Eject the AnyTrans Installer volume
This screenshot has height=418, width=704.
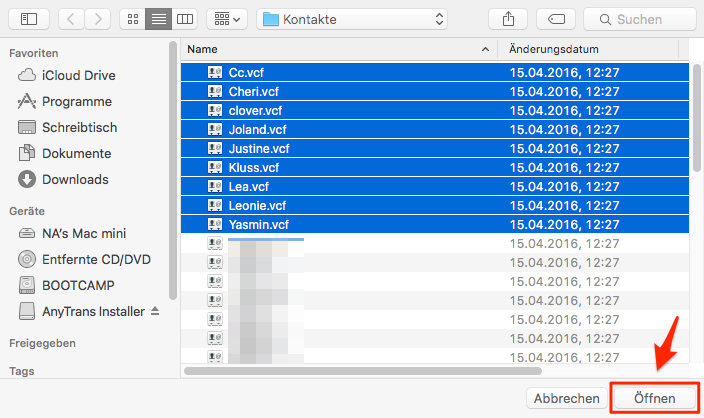(x=155, y=311)
